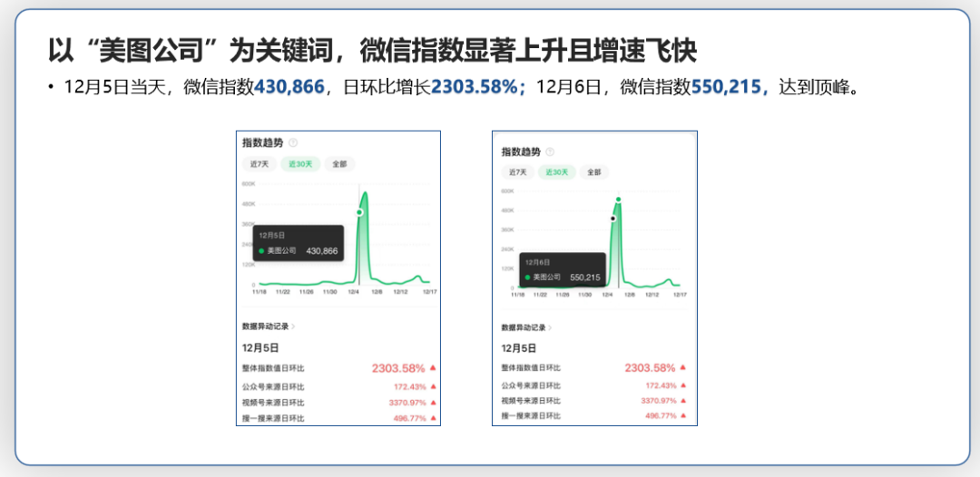This screenshot has height=477, width=980.
Task: Click red up arrow next to 2303.58% in left panel
Action: [433, 368]
